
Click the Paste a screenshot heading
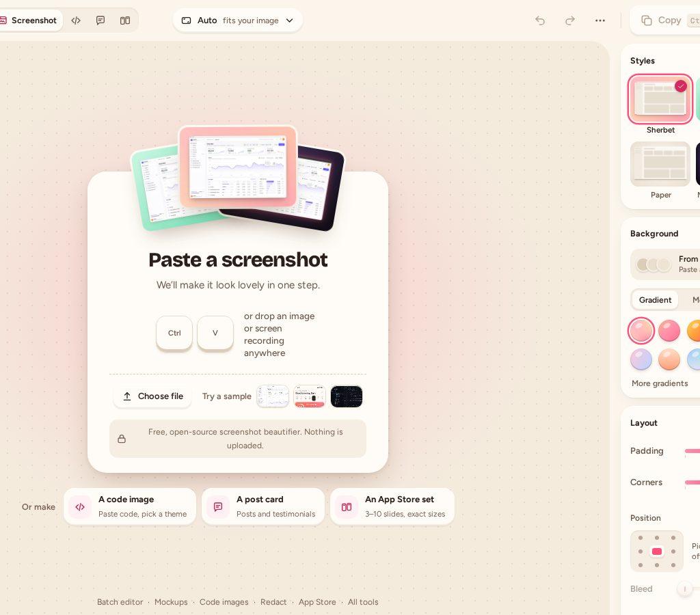click(238, 260)
